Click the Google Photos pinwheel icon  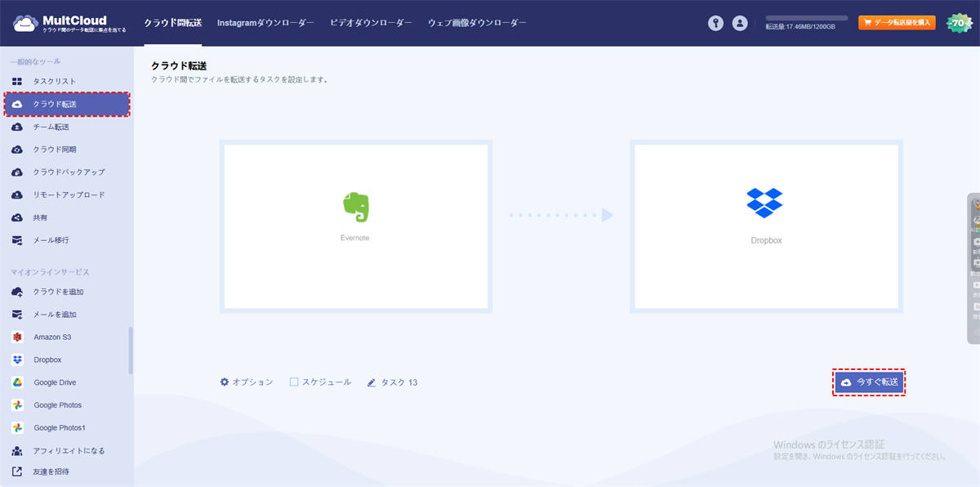(17, 405)
